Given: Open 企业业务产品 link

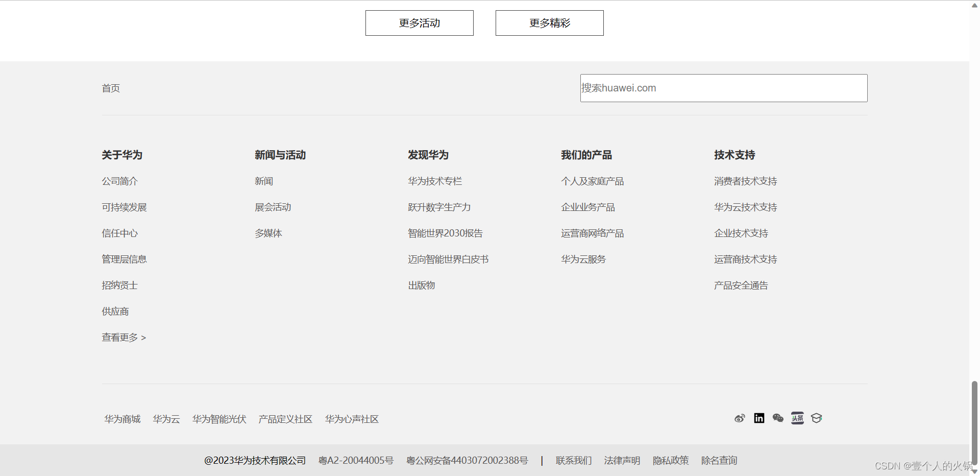Looking at the screenshot, I should (588, 207).
